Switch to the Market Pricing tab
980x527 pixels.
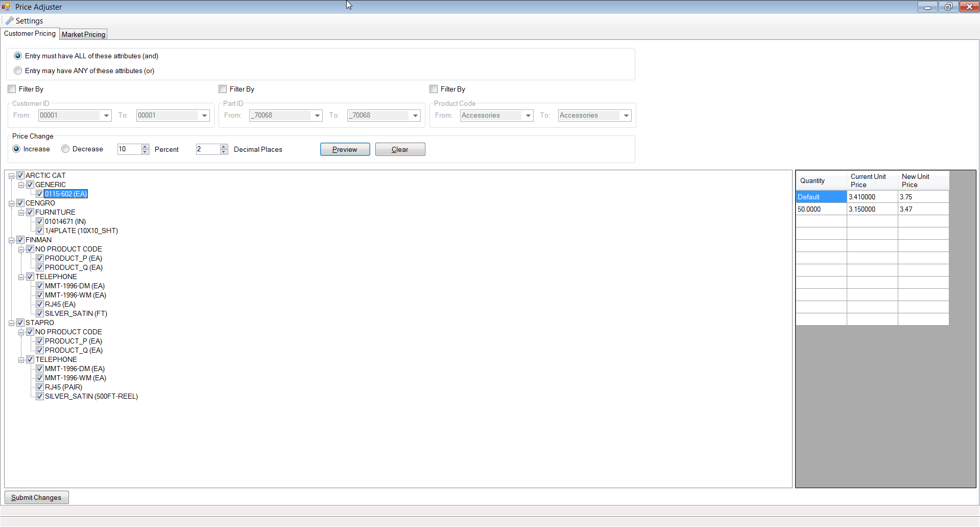tap(83, 34)
